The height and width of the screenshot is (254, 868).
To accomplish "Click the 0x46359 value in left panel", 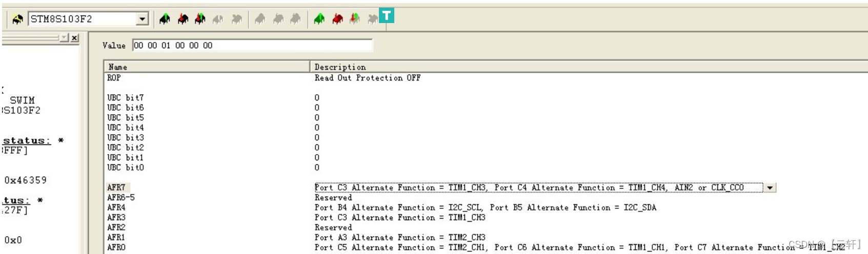I will pyautogui.click(x=26, y=180).
